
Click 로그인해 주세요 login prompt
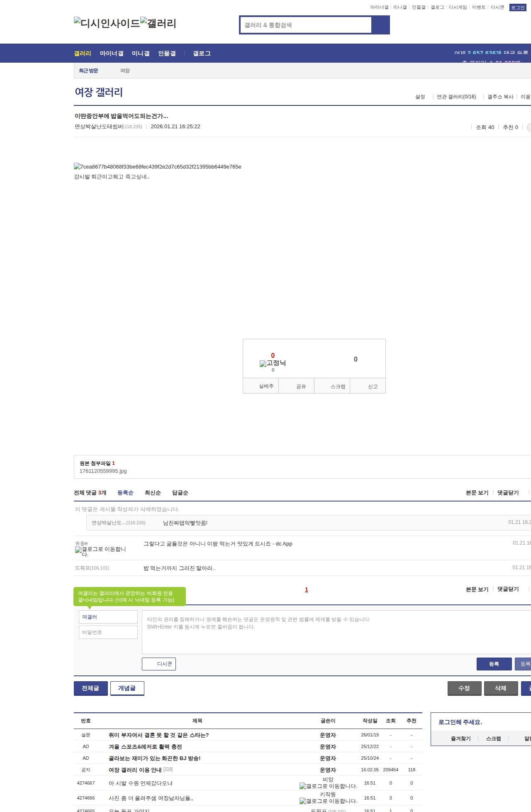click(x=460, y=722)
